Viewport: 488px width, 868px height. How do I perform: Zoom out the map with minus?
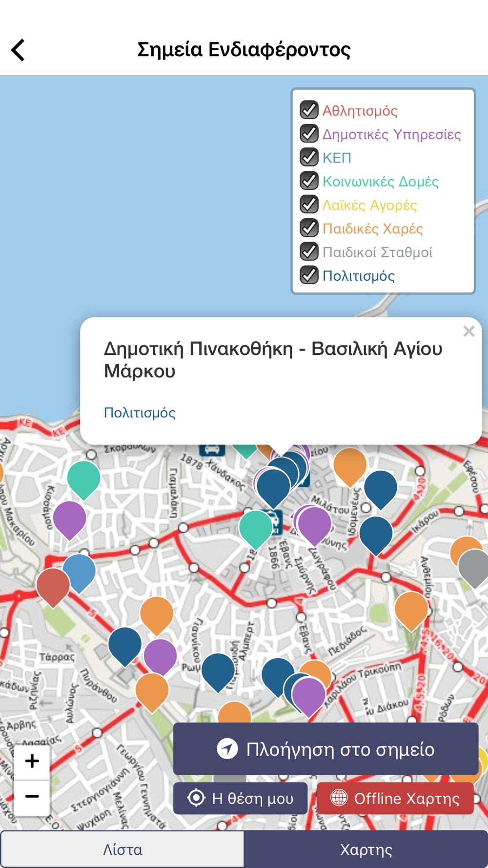point(32,797)
